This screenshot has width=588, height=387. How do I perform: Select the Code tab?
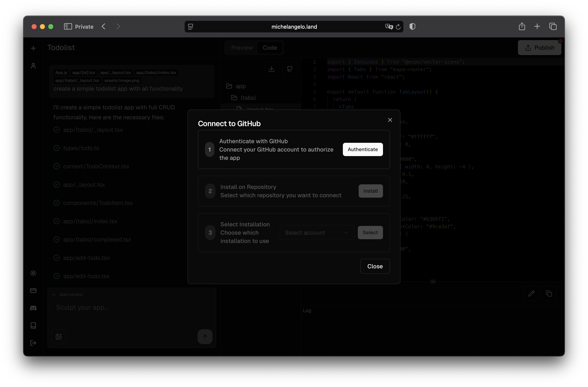coord(270,48)
